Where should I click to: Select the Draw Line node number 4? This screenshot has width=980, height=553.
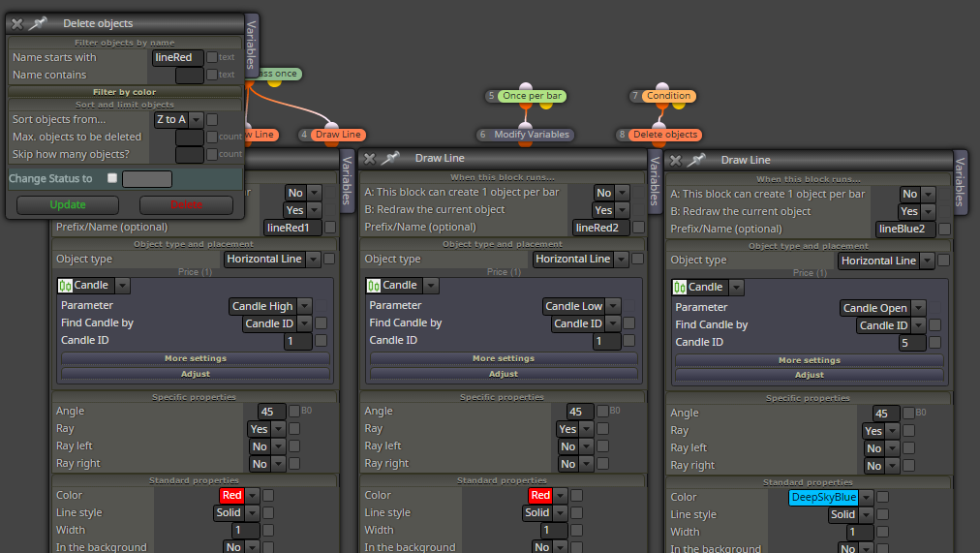click(x=338, y=135)
